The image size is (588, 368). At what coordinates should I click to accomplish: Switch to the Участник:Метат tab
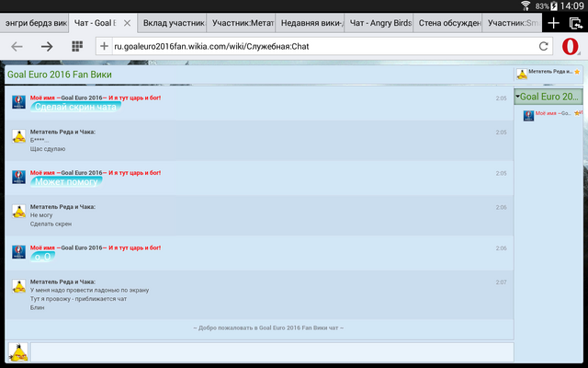coord(241,23)
